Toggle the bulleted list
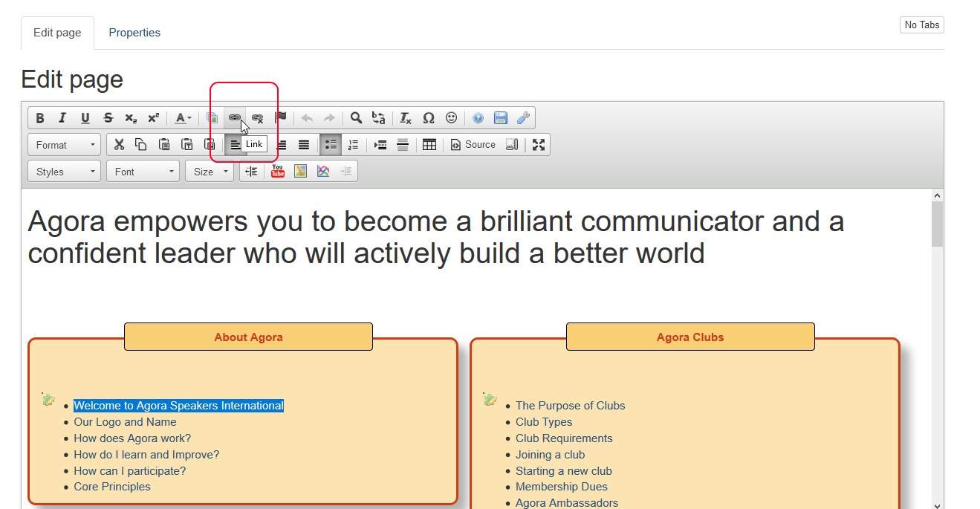980x509 pixels. pyautogui.click(x=331, y=145)
